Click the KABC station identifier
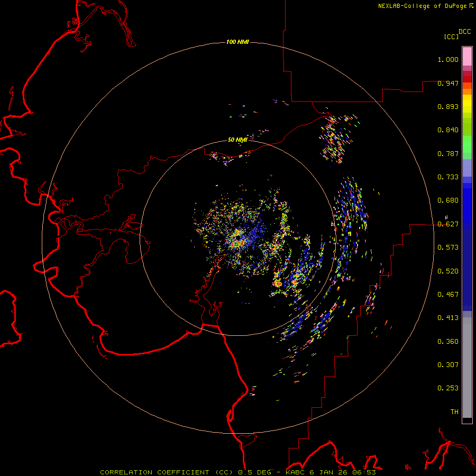The height and width of the screenshot is (476, 476). pyautogui.click(x=296, y=472)
